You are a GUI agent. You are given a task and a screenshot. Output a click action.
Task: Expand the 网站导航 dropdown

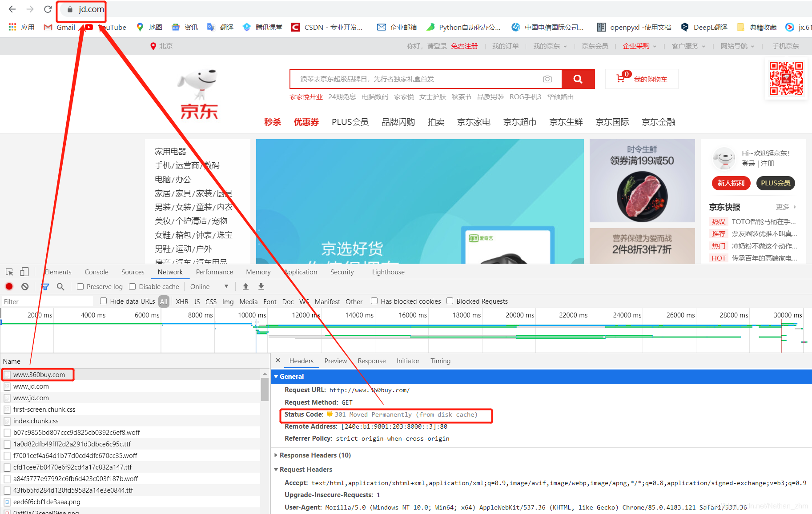[738, 46]
